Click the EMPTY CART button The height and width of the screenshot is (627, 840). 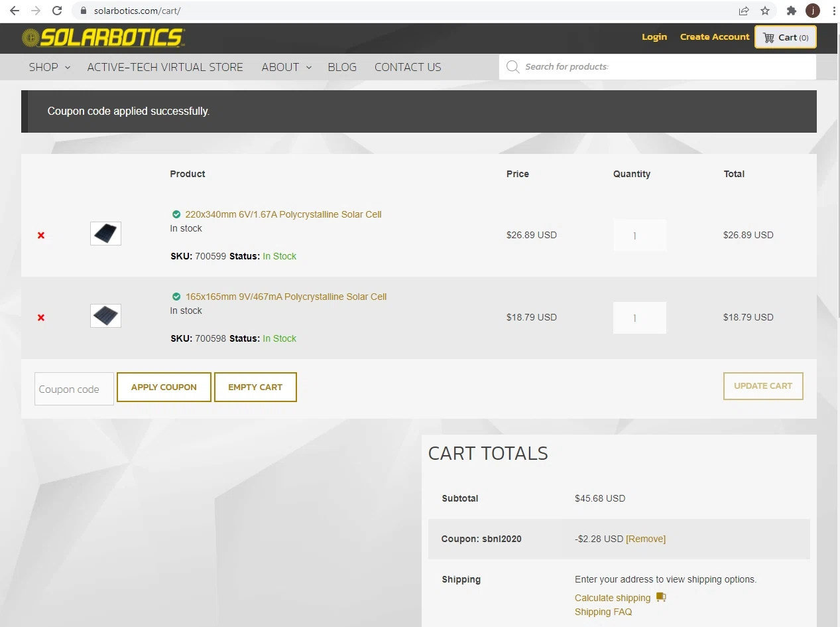pyautogui.click(x=255, y=387)
